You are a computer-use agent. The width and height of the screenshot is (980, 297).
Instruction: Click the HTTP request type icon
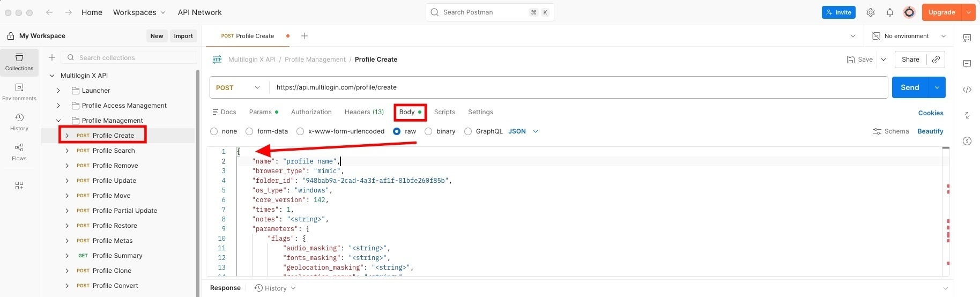[x=217, y=60]
